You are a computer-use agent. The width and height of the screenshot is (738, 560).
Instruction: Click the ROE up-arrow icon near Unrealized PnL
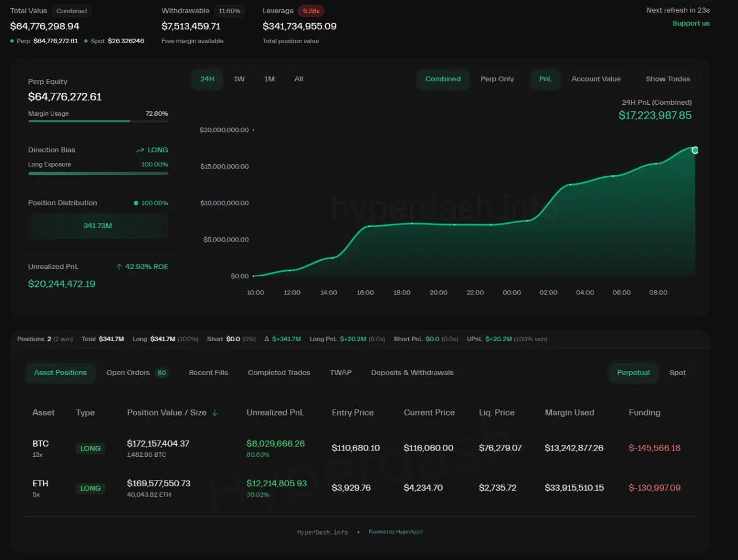pyautogui.click(x=119, y=267)
